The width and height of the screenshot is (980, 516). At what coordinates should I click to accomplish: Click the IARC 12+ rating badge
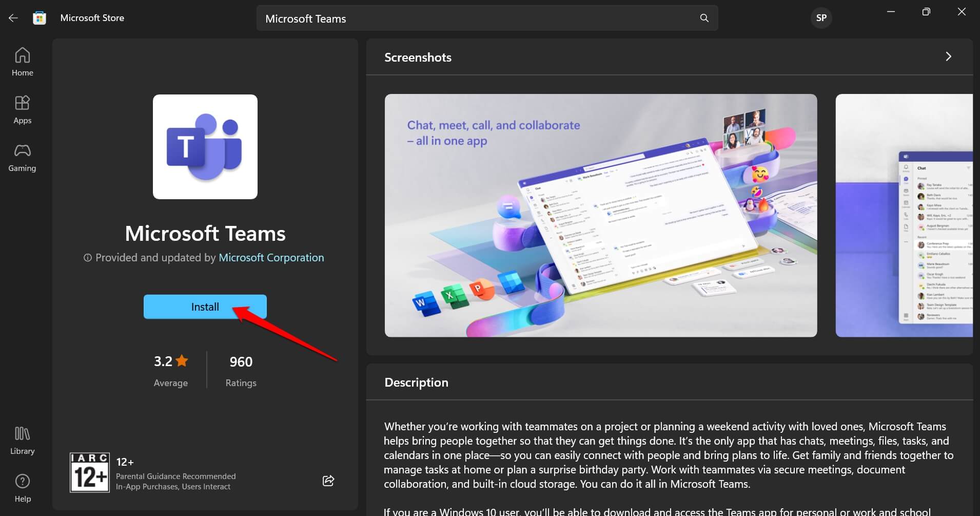pyautogui.click(x=90, y=472)
